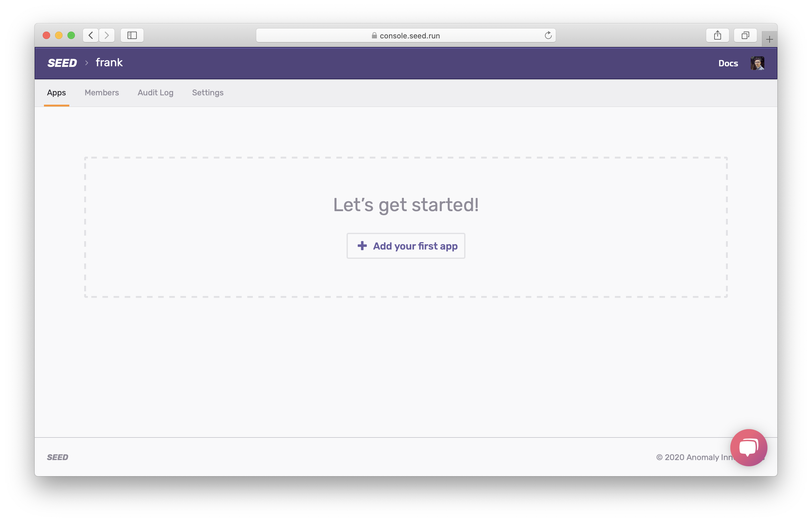Click the browser forward navigation arrow
Viewport: 812px width, 522px height.
107,34
